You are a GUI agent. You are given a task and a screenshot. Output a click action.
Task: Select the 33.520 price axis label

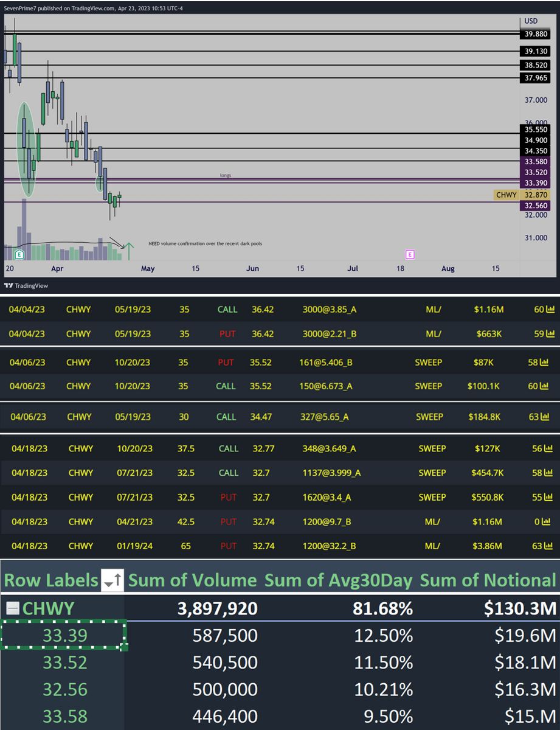coord(535,172)
